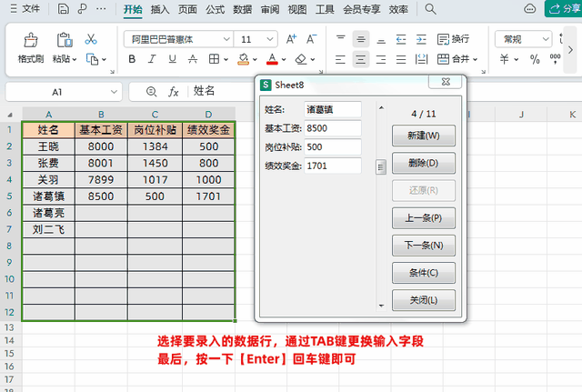The width and height of the screenshot is (582, 392).
Task: Click the eraser clear-format icon
Action: (301, 59)
